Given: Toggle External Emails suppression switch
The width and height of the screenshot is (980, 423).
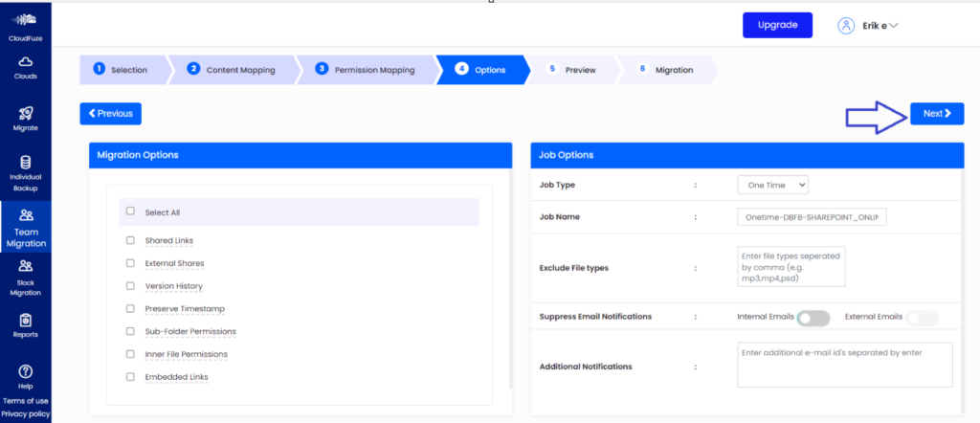Looking at the screenshot, I should 922,318.
